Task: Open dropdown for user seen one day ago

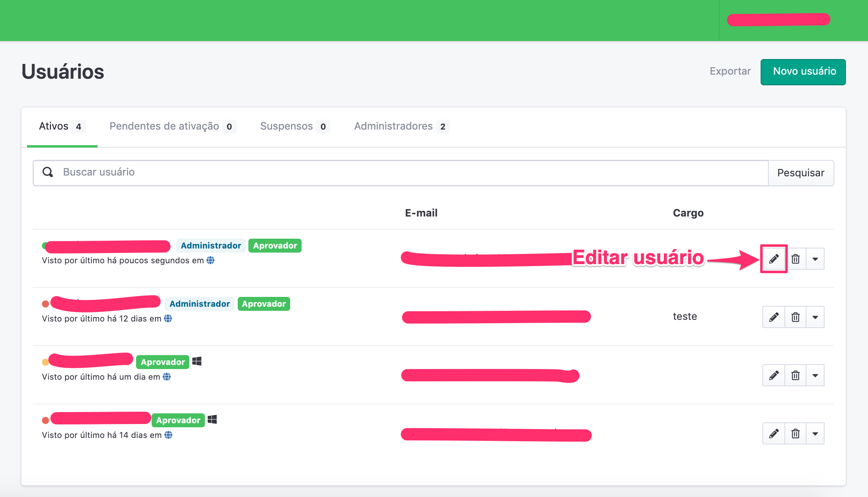Action: point(815,375)
